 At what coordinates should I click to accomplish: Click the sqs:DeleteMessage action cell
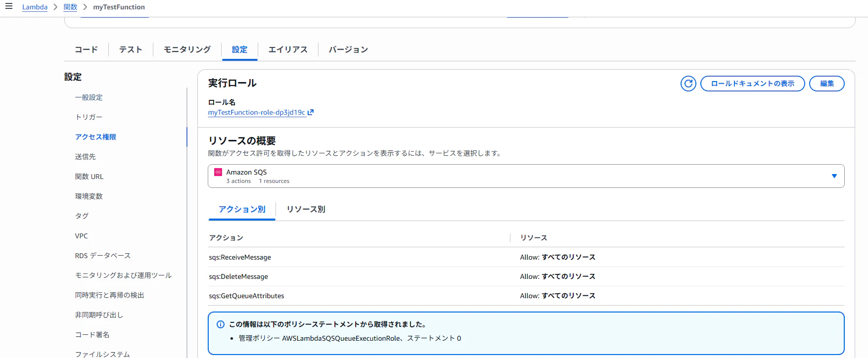click(x=238, y=276)
